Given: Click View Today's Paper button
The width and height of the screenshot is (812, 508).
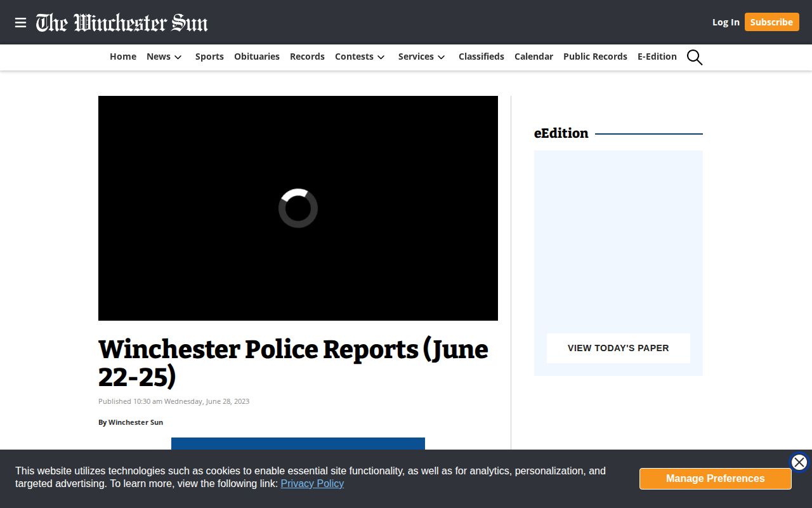Looking at the screenshot, I should click(619, 348).
